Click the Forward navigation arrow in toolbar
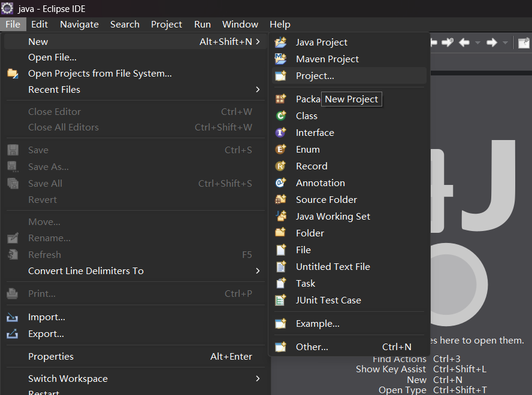This screenshot has height=395, width=532. pos(492,42)
